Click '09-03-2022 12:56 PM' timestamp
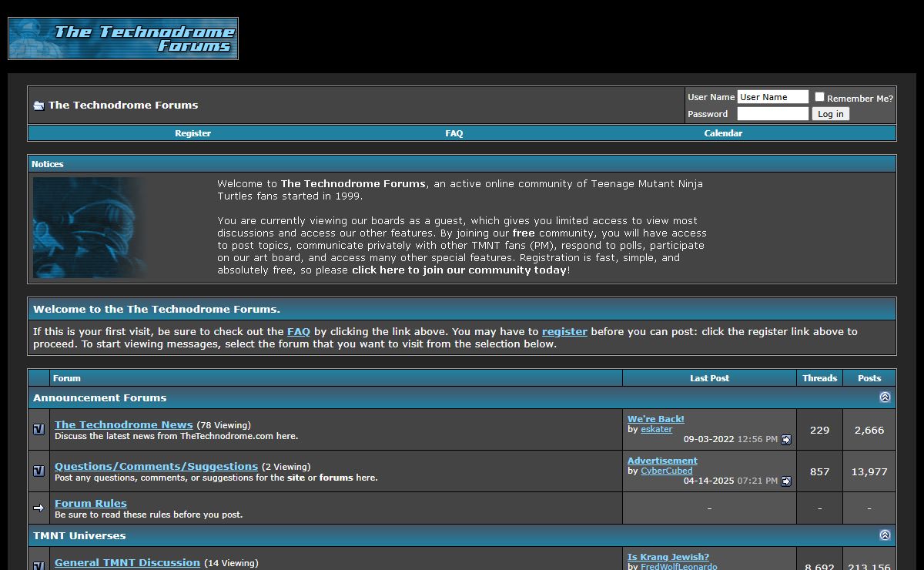Image resolution: width=924 pixels, height=570 pixels. pos(731,440)
